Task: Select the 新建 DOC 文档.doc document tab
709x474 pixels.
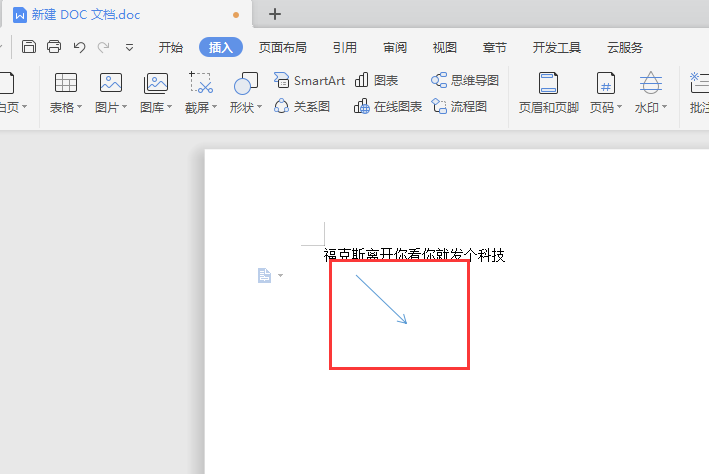Action: [x=126, y=14]
